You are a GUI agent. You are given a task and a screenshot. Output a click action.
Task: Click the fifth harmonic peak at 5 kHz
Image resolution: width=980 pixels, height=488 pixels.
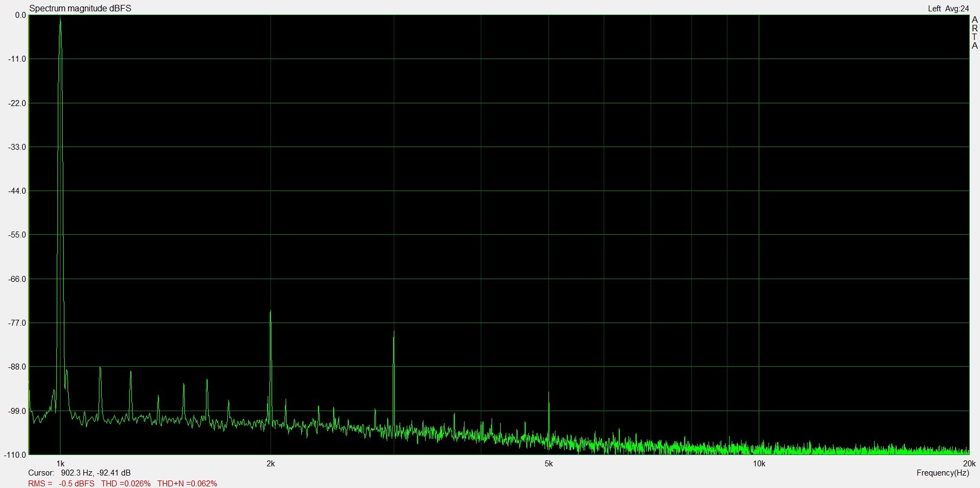[548, 393]
